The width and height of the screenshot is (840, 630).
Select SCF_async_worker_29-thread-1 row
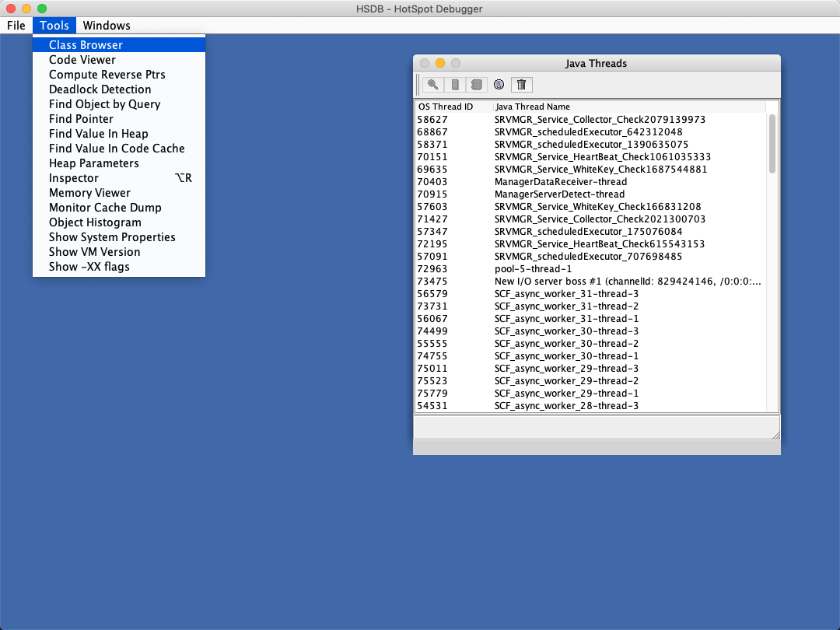(591, 394)
